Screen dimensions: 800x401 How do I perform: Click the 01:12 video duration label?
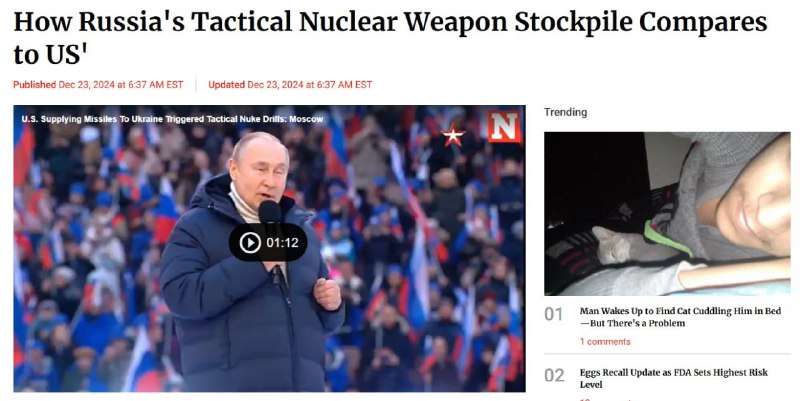pos(283,243)
